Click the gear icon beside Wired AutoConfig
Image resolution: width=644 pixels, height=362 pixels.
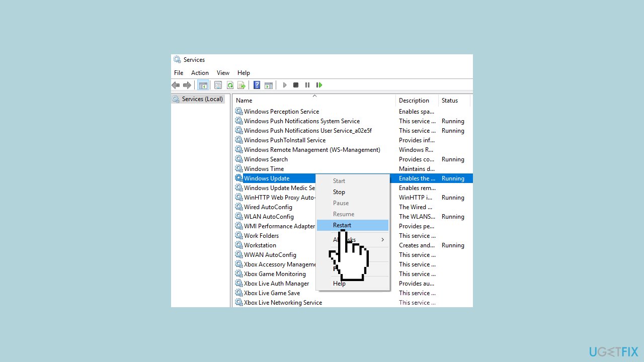(239, 207)
